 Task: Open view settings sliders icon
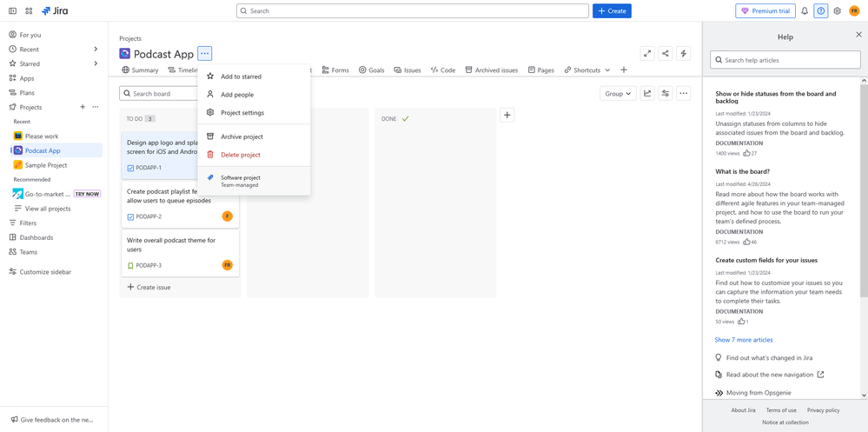[666, 94]
